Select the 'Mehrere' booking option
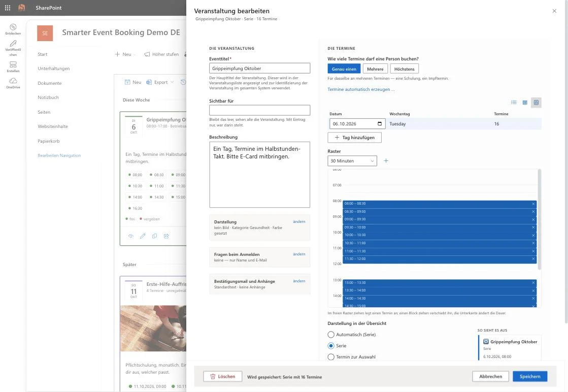The width and height of the screenshot is (568, 392). pyautogui.click(x=375, y=69)
